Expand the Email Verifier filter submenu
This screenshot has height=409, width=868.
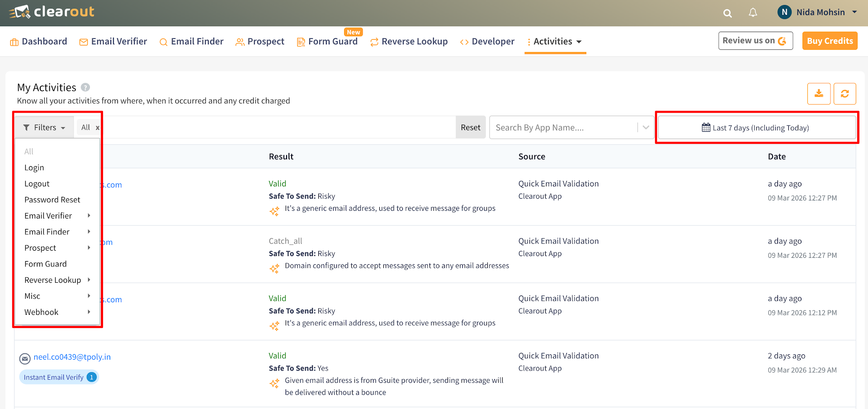click(x=48, y=215)
